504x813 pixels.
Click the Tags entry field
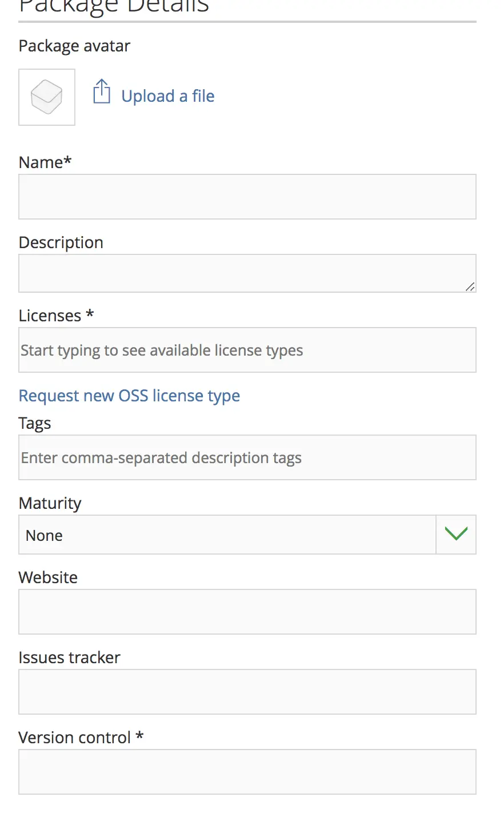(x=247, y=457)
